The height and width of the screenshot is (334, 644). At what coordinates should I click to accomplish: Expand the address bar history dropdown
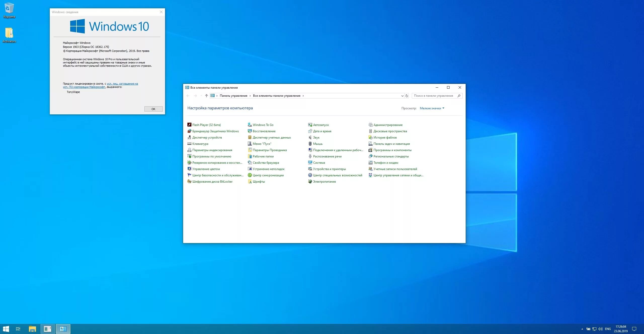pyautogui.click(x=402, y=96)
